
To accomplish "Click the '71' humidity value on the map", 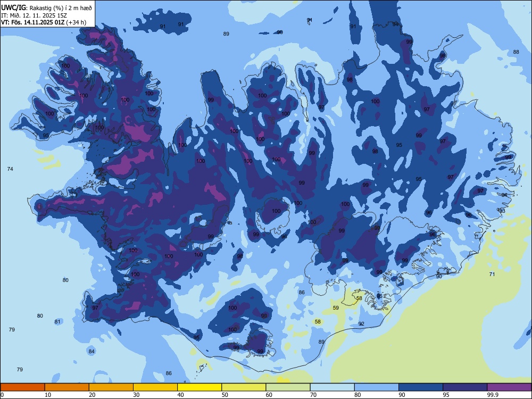I will [x=492, y=274].
